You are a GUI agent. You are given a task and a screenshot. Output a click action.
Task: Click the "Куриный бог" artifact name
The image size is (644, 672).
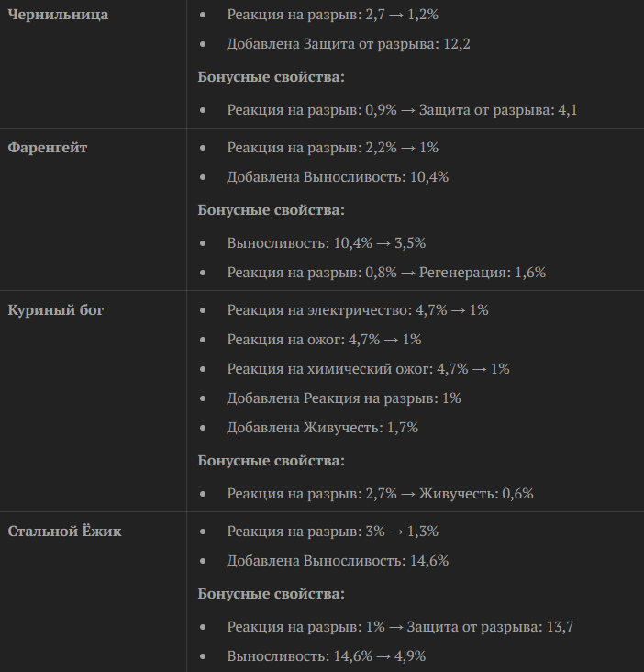click(x=56, y=309)
